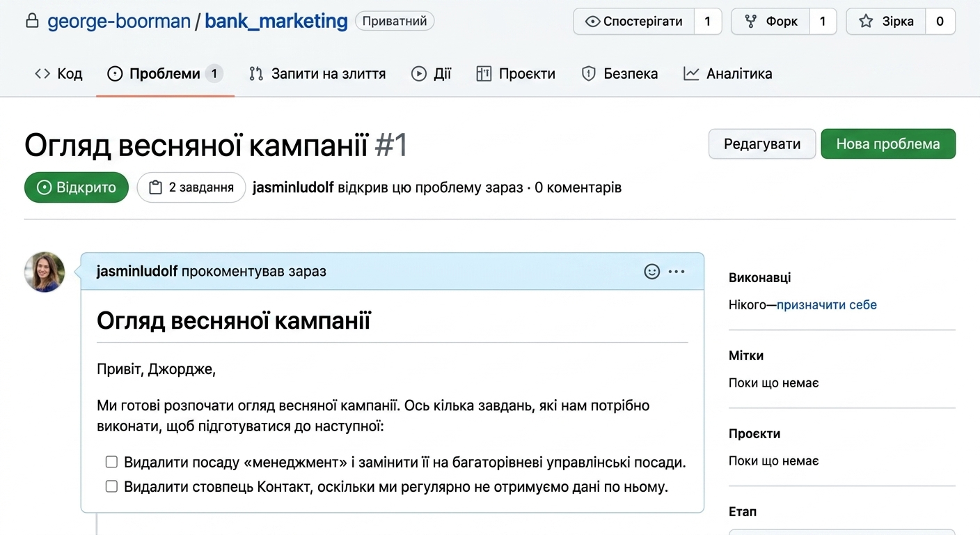Open the 'Дії' tab
Viewport: 980px width, 535px height.
[431, 73]
